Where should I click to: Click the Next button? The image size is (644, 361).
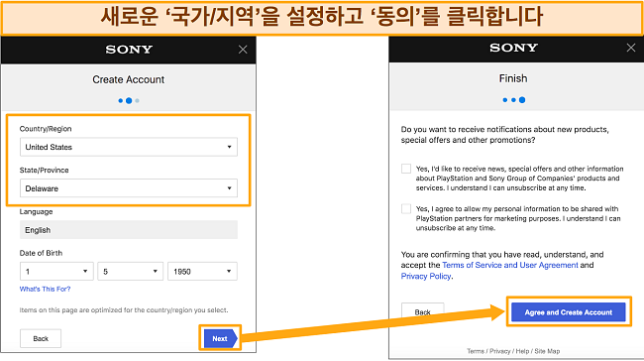[x=220, y=338]
